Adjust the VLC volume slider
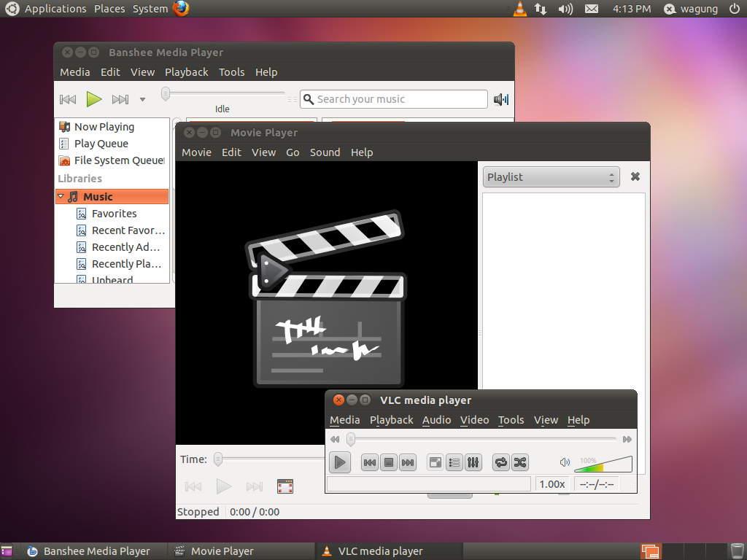The width and height of the screenshot is (747, 560). 603,464
